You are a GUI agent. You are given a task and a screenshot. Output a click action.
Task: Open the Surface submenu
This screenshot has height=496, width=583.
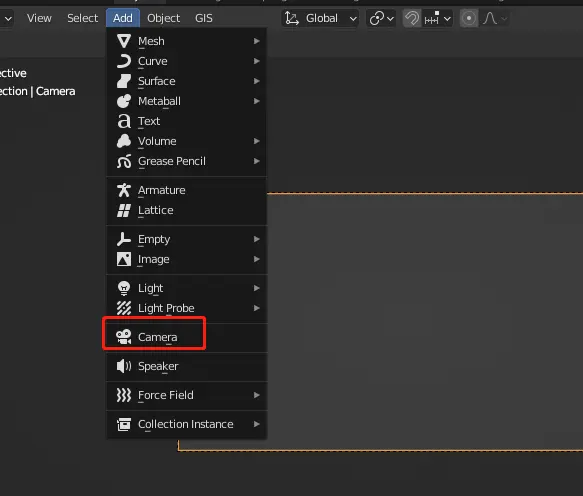pyautogui.click(x=187, y=81)
